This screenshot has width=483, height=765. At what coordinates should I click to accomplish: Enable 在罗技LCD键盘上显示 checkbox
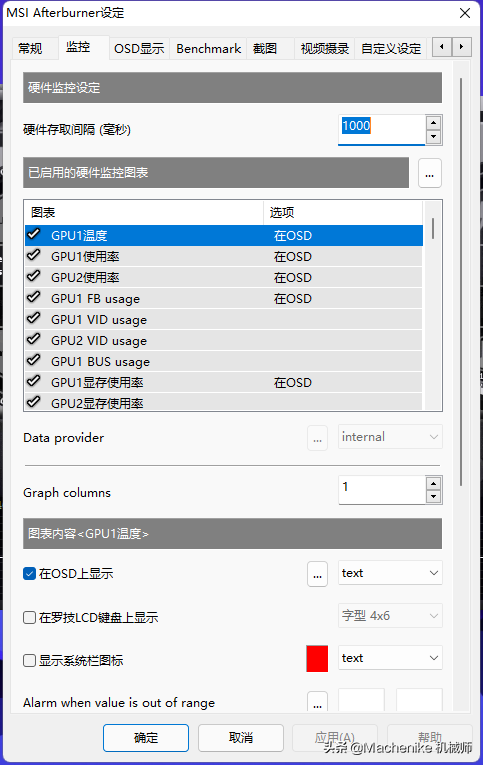pyautogui.click(x=29, y=618)
